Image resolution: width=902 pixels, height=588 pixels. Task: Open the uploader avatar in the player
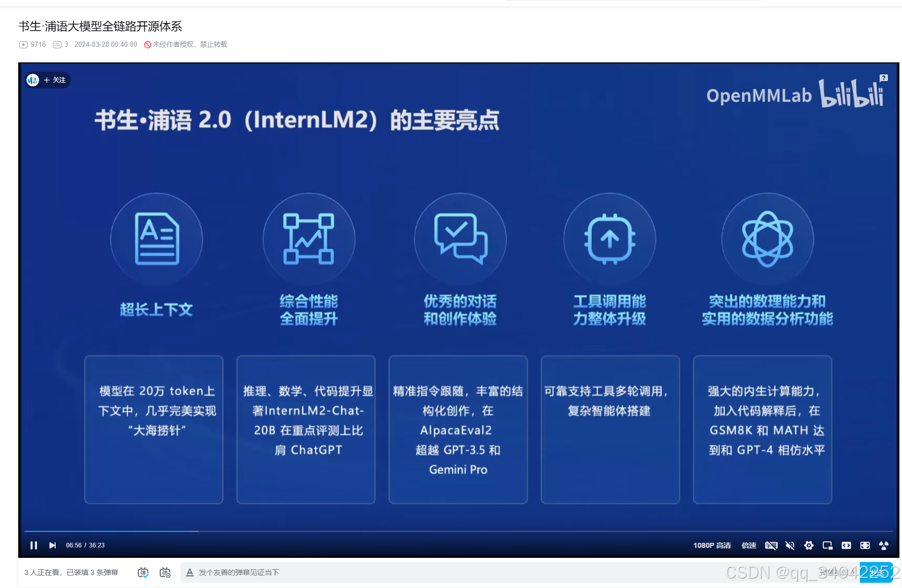click(x=33, y=80)
